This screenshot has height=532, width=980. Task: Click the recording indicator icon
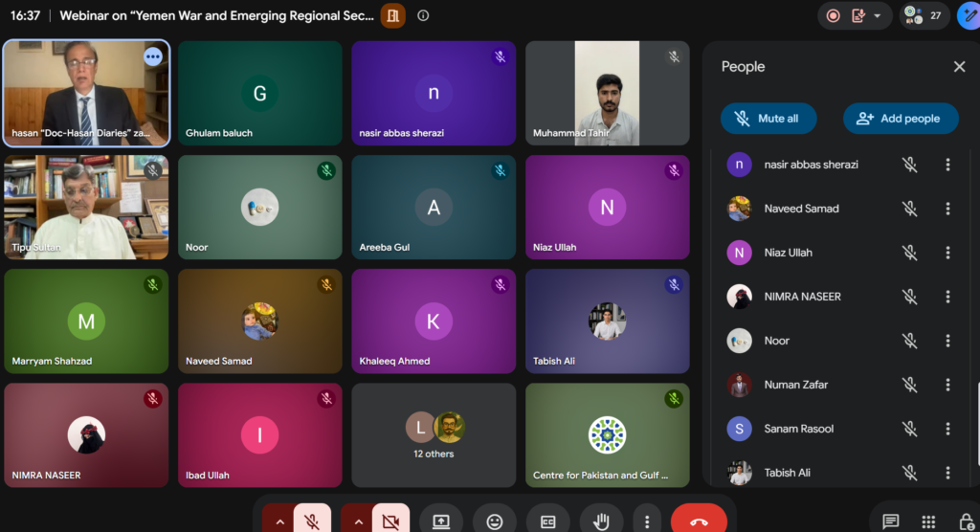[834, 15]
